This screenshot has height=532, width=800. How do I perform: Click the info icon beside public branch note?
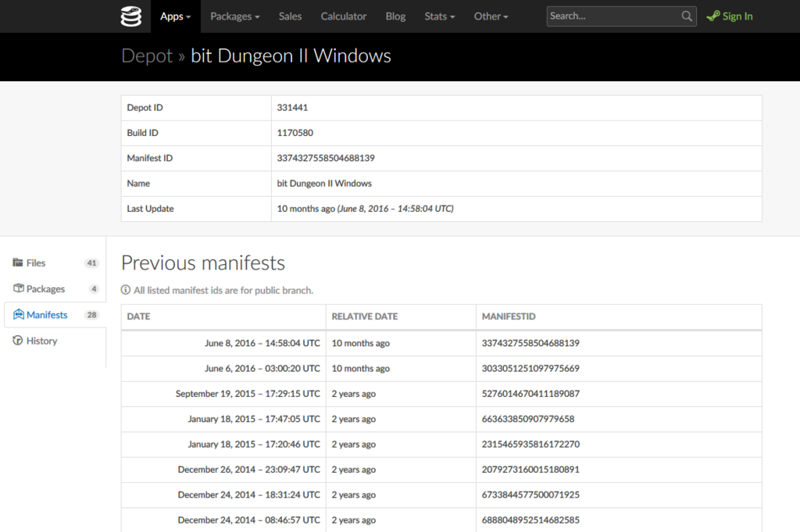126,290
